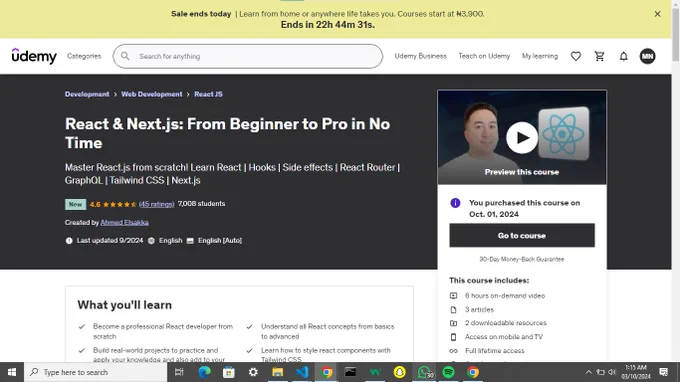680x382 pixels.
Task: Open the terminal window from taskbar
Action: click(350, 372)
